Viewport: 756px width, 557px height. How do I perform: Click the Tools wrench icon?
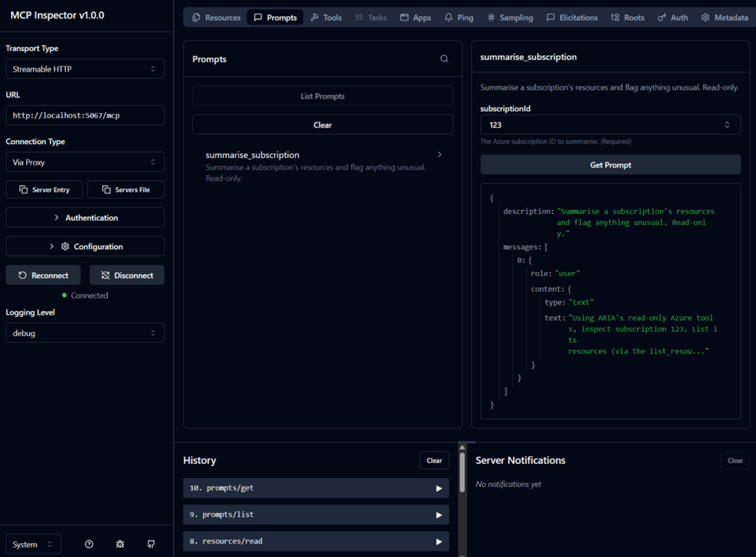click(x=315, y=18)
